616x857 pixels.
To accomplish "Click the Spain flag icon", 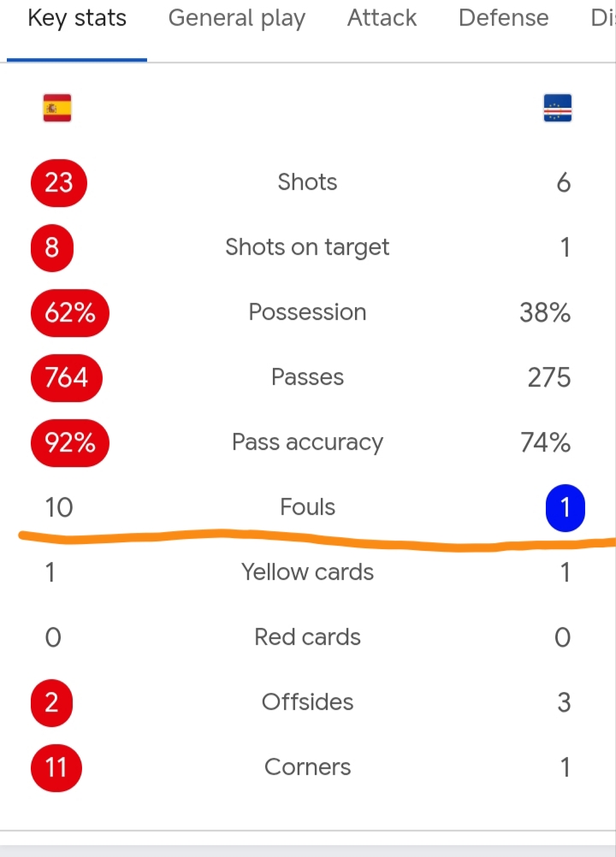I will [x=57, y=108].
